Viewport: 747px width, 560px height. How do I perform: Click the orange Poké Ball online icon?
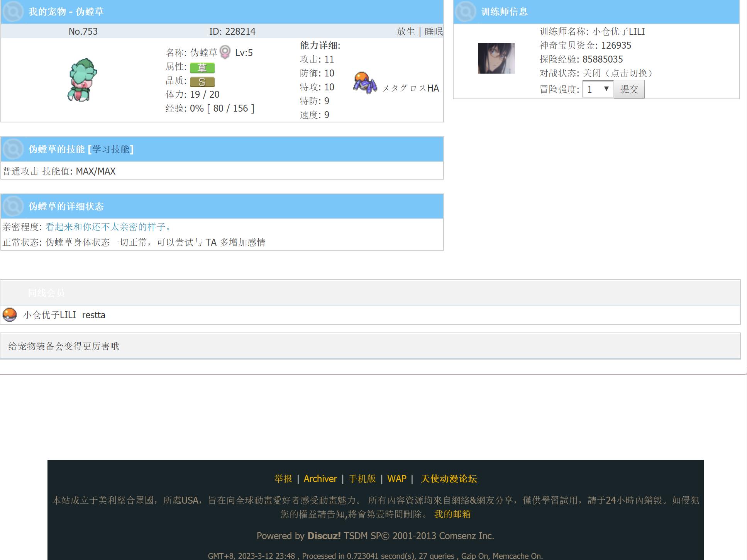coord(10,314)
